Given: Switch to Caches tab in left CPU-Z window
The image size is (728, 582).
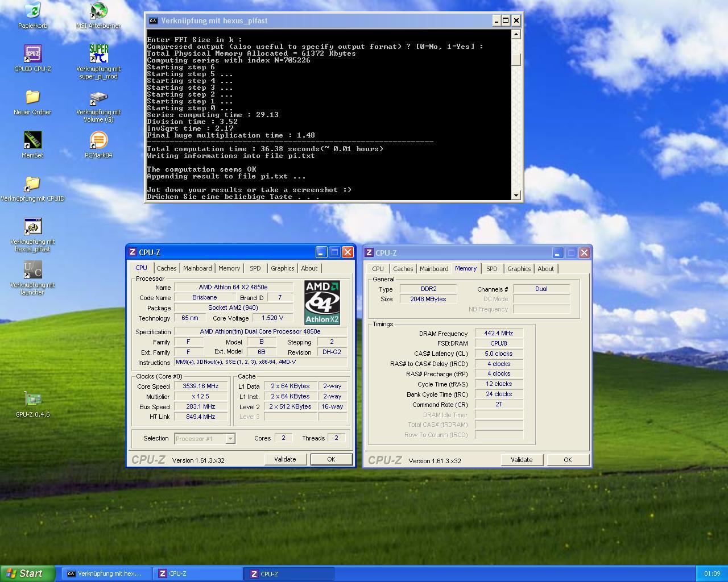Looking at the screenshot, I should [167, 268].
